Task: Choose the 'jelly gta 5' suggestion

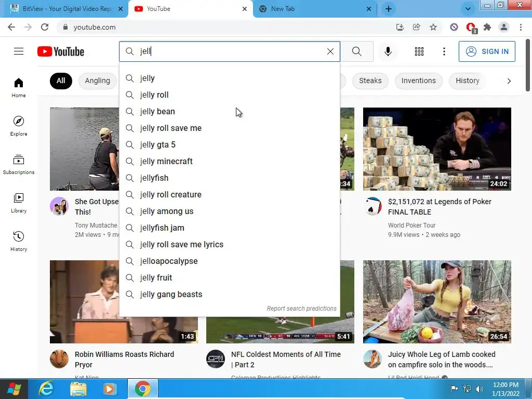Action: pos(230,144)
